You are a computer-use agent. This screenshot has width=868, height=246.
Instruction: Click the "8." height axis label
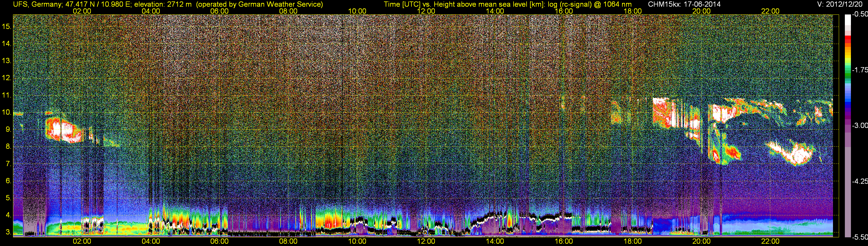tap(9, 147)
